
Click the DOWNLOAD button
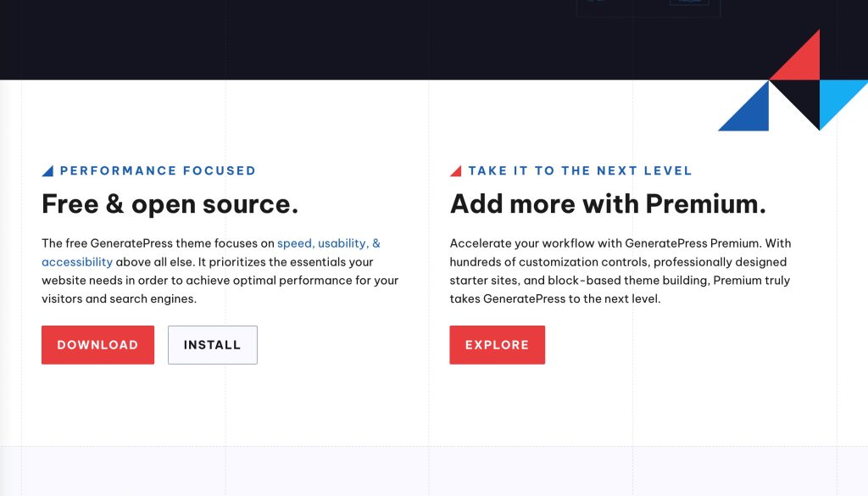(x=97, y=344)
